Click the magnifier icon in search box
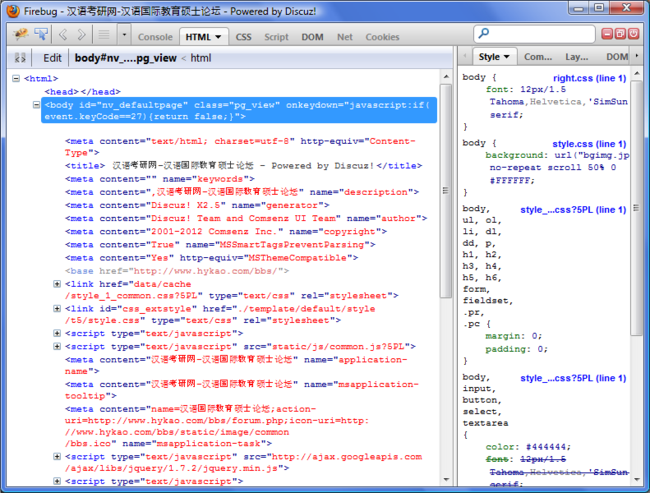Image resolution: width=650 pixels, height=493 pixels. coord(483,33)
